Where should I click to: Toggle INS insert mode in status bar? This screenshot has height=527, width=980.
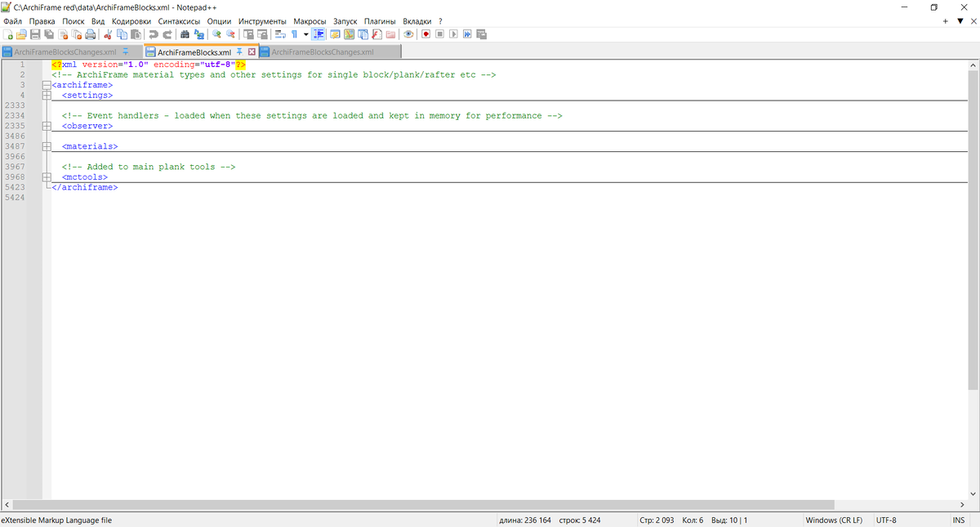(958, 520)
